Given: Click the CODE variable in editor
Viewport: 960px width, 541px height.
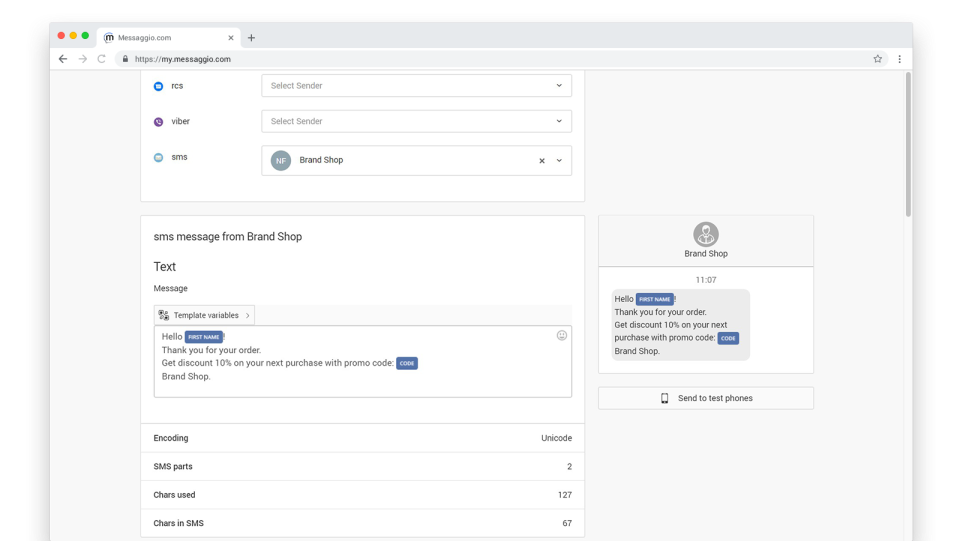Looking at the screenshot, I should tap(407, 364).
